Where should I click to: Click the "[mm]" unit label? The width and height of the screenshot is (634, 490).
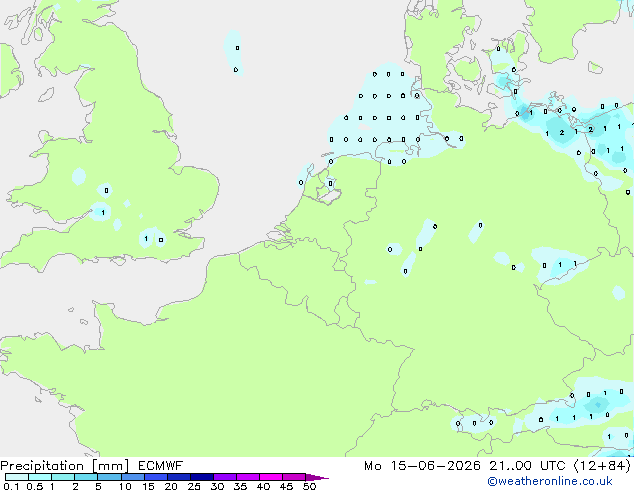point(111,466)
